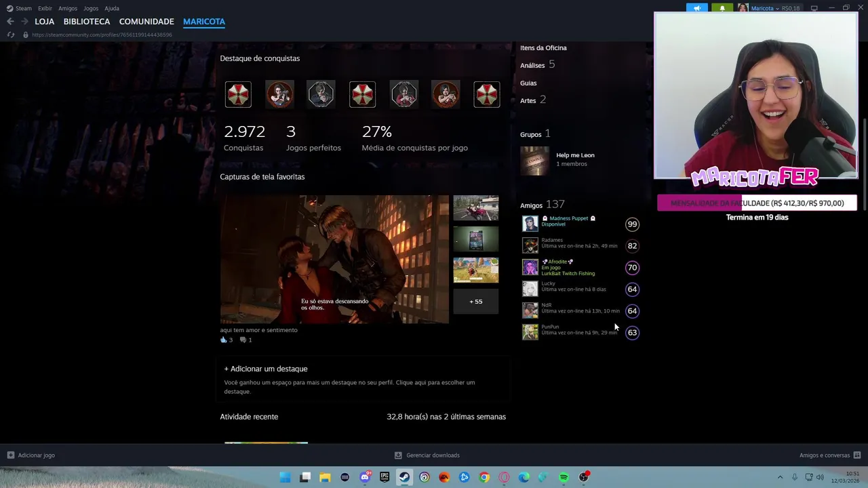Viewport: 868px width, 488px height.
Task: Open the Análises link
Action: tap(532, 65)
